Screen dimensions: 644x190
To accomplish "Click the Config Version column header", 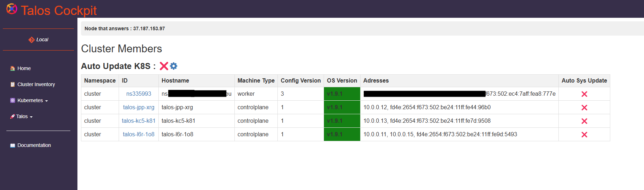I will pos(301,80).
